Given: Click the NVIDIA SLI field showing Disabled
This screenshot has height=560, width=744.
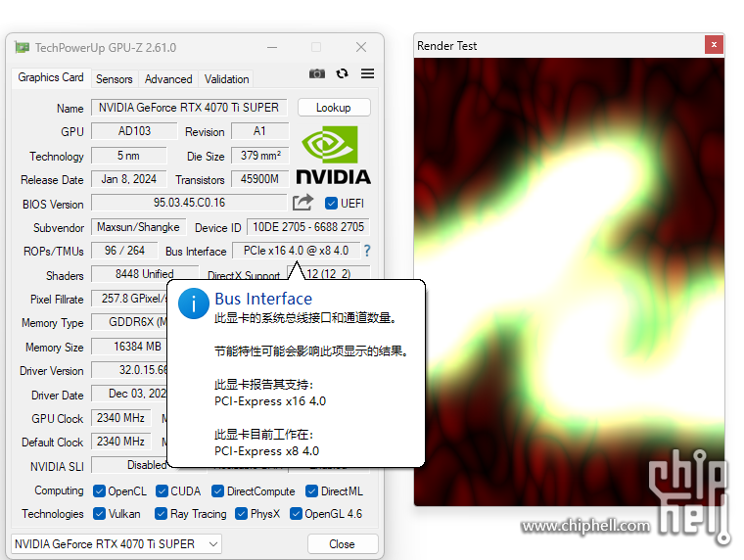Looking at the screenshot, I should [x=129, y=465].
